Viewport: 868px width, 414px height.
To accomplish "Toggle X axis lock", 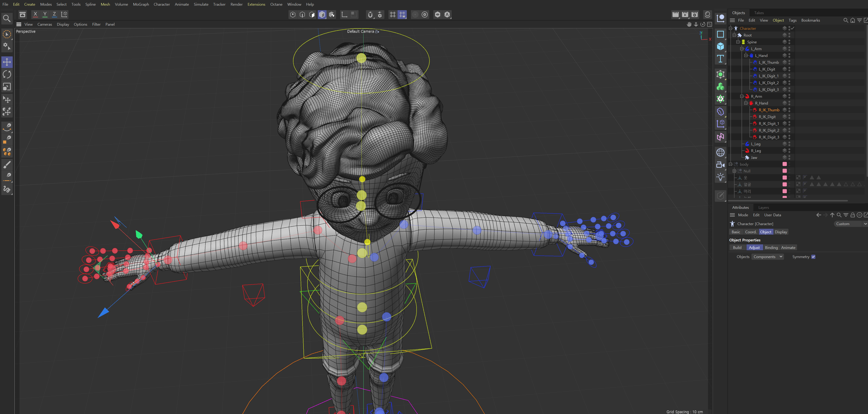I will click(35, 14).
